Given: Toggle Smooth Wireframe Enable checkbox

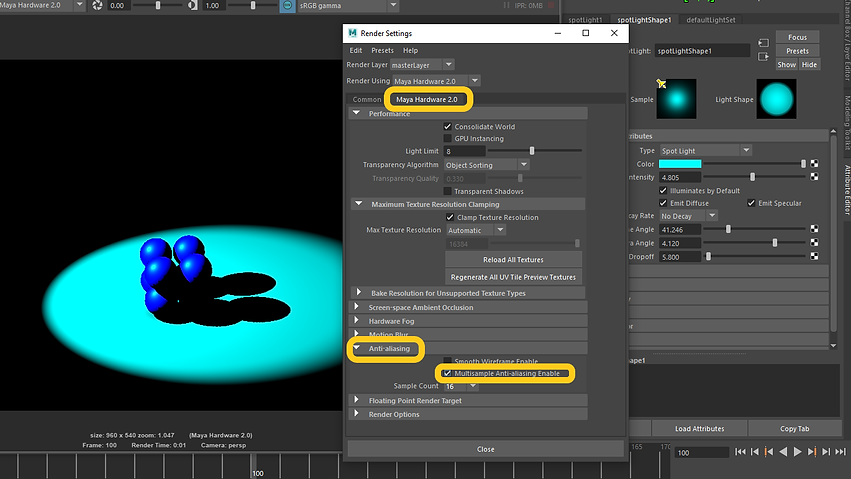Looking at the screenshot, I should click(x=448, y=361).
